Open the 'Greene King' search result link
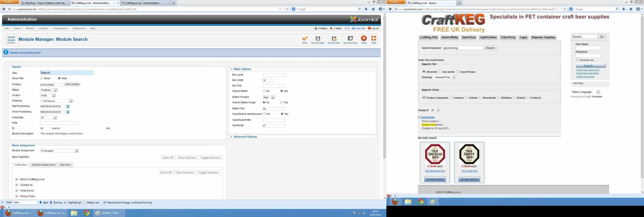Screen dimensions: 644x217 click(x=428, y=117)
